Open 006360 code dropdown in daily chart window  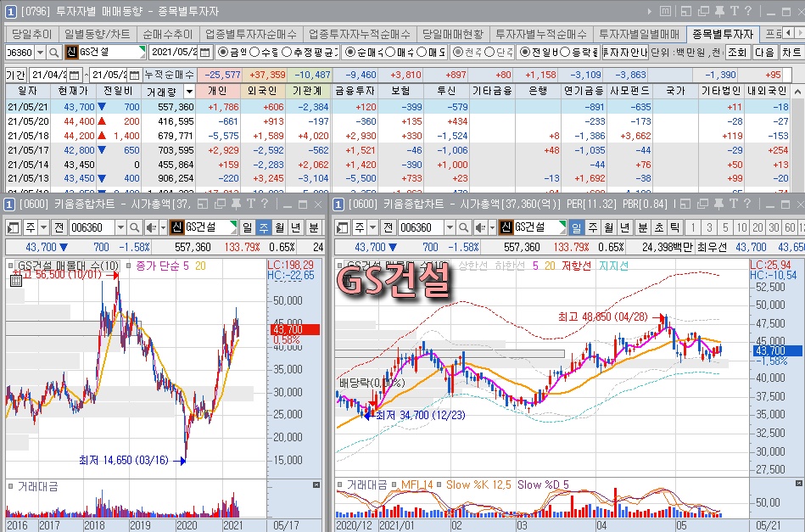tap(450, 227)
